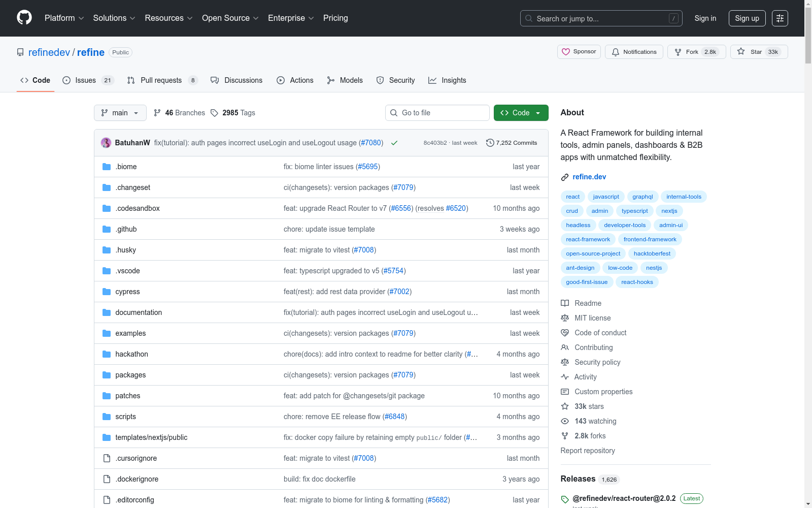View the 2985 Tags list
This screenshot has height=508, width=812.
233,113
